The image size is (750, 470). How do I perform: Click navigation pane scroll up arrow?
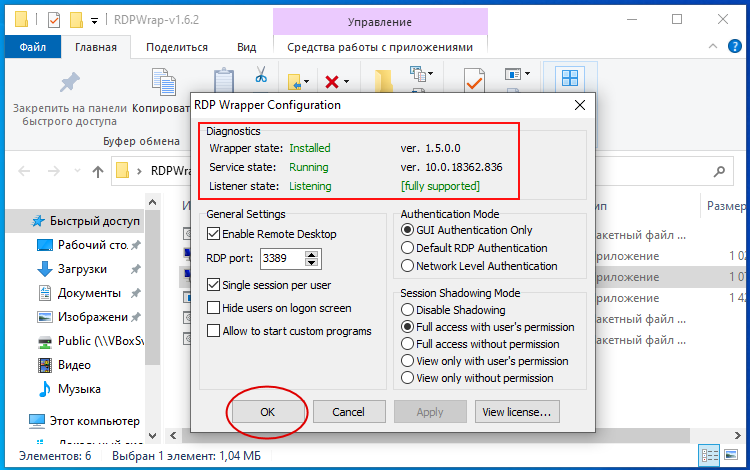pos(153,202)
